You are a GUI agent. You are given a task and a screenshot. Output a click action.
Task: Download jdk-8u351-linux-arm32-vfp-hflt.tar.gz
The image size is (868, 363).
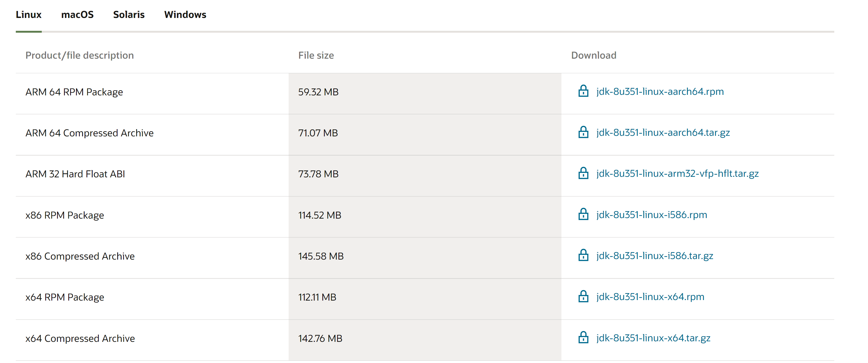pyautogui.click(x=677, y=174)
